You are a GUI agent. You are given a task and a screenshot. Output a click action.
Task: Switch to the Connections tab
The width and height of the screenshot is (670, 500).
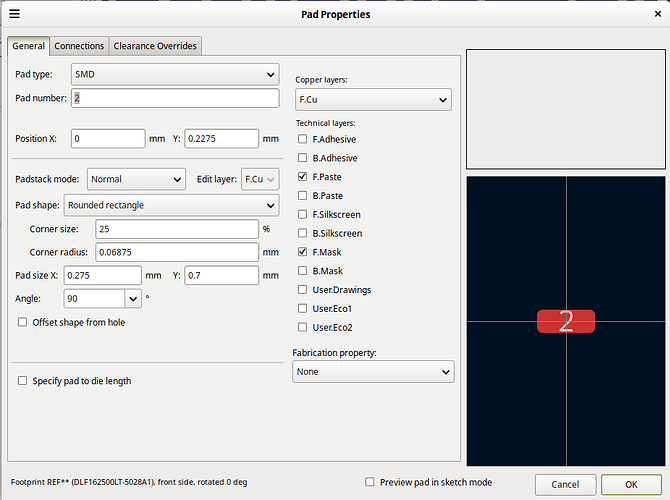(x=79, y=46)
